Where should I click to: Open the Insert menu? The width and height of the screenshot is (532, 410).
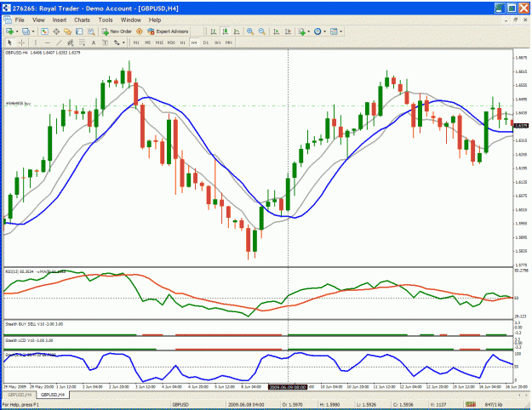(x=60, y=20)
